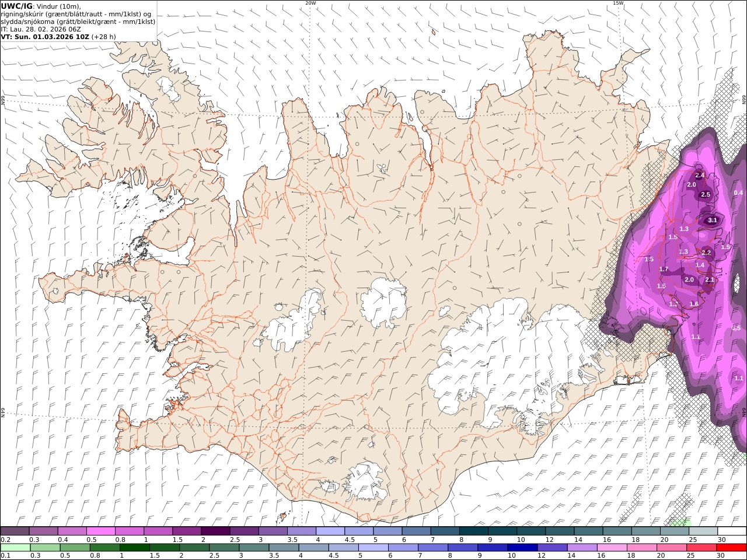Screen dimensions: 747x560
Task: Select the map value label "1.6"
Action: 694,304
